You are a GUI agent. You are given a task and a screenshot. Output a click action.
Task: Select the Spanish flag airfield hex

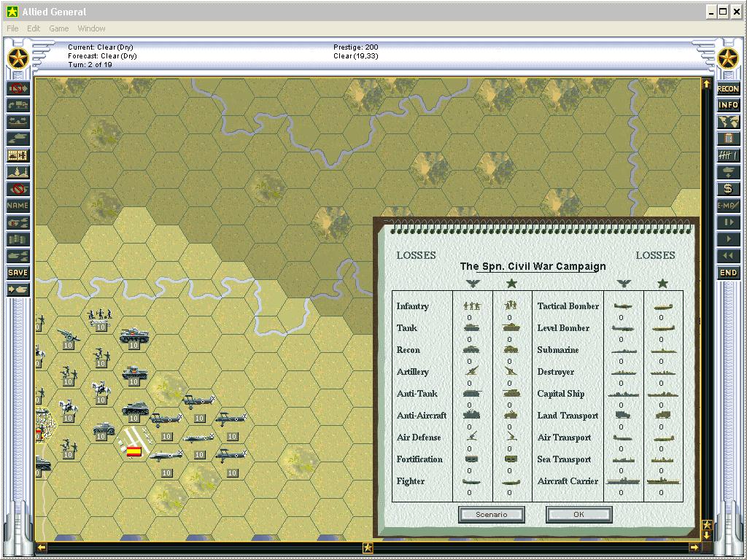pyautogui.click(x=134, y=452)
